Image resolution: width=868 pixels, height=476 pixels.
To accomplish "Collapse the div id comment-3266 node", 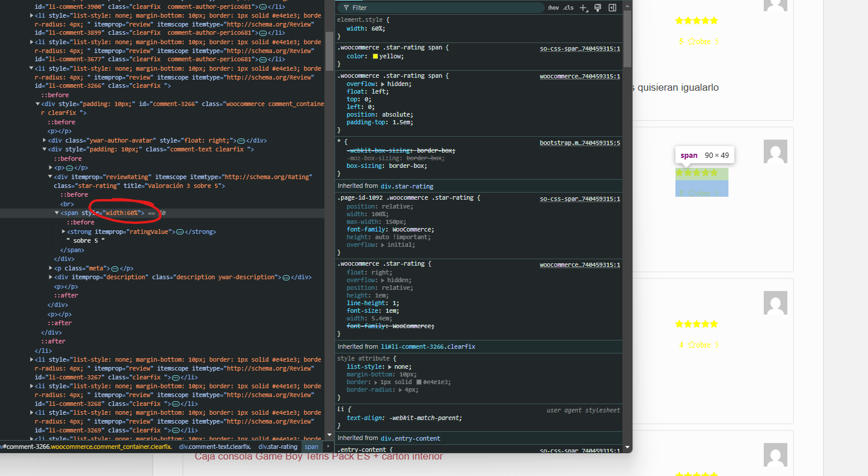I will tap(38, 104).
